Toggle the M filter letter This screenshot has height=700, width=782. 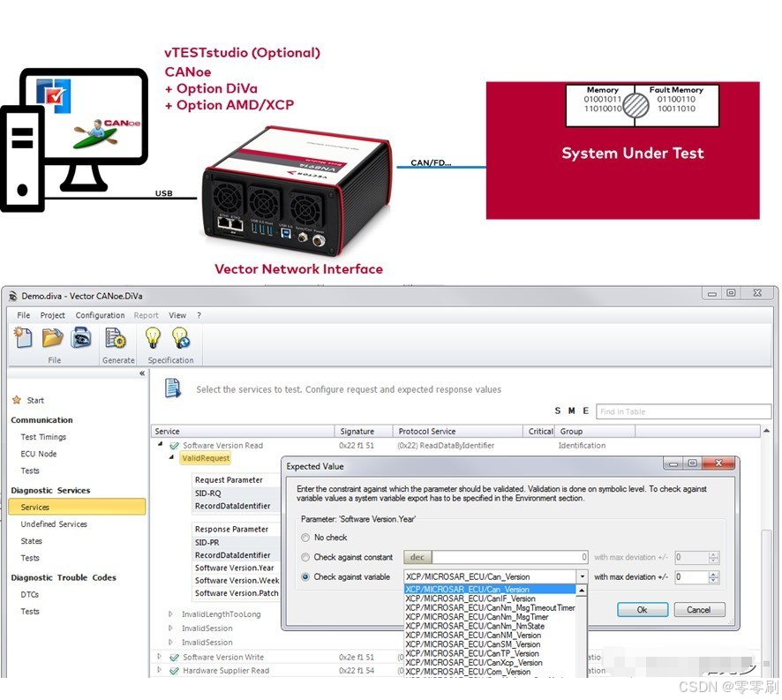coord(572,410)
